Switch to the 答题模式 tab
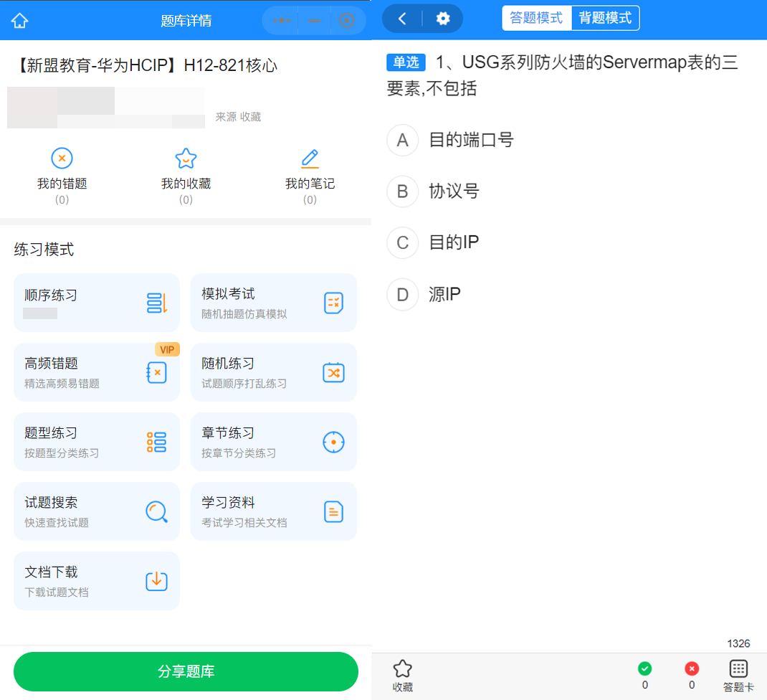The image size is (767, 700). click(537, 18)
